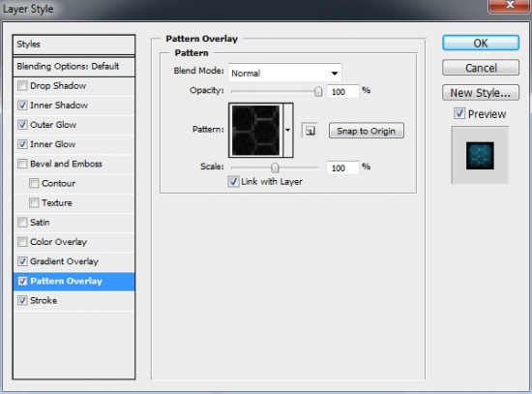
Task: Click the Scale percentage input field
Action: pos(342,167)
